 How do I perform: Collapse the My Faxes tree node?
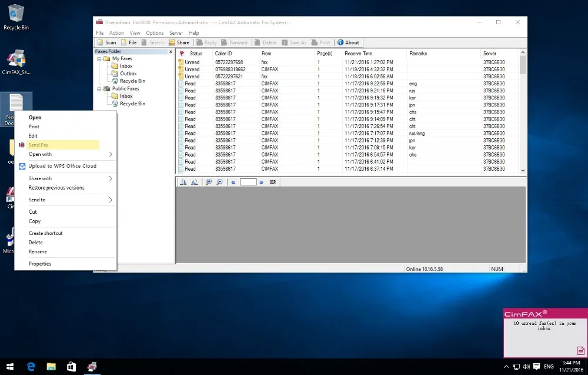(x=99, y=59)
